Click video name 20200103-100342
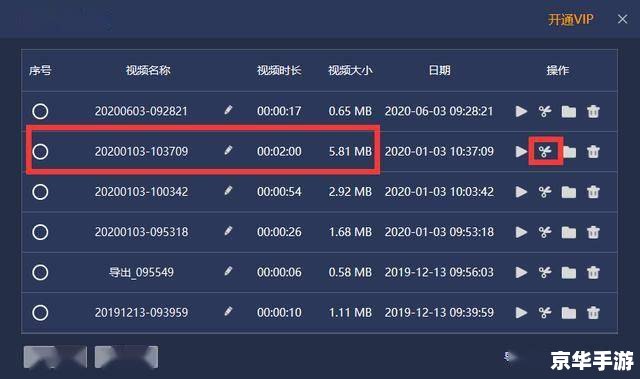The image size is (640, 379). click(141, 192)
